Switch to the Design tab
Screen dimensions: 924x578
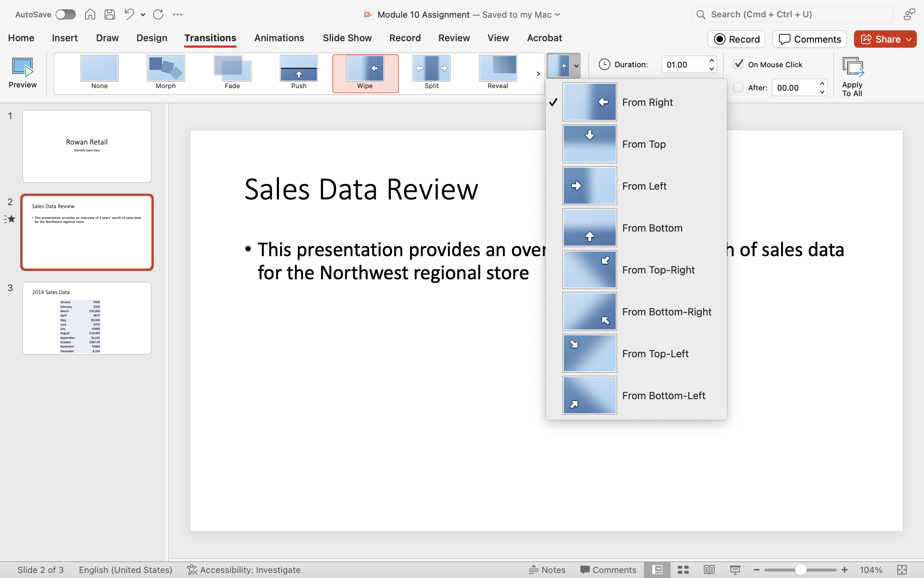coord(152,38)
